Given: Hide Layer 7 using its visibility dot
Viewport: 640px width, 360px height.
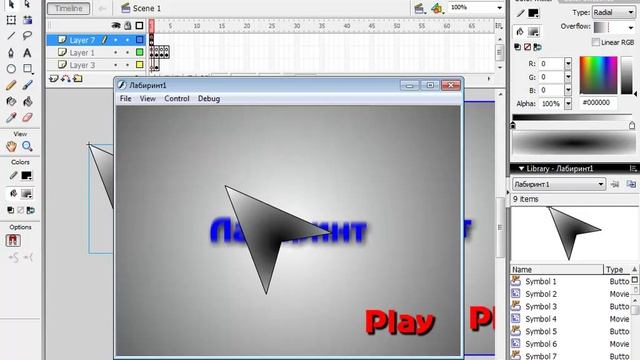Looking at the screenshot, I should tap(116, 40).
